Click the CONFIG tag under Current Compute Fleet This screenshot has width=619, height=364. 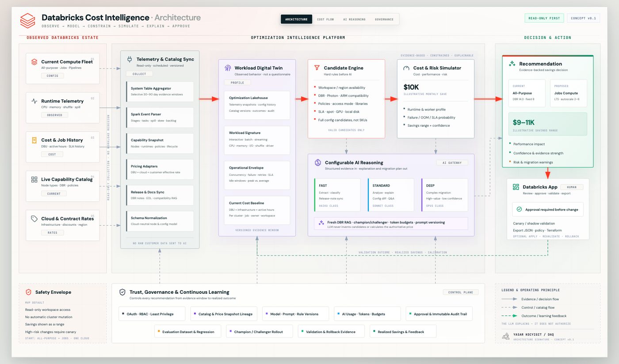pos(53,76)
